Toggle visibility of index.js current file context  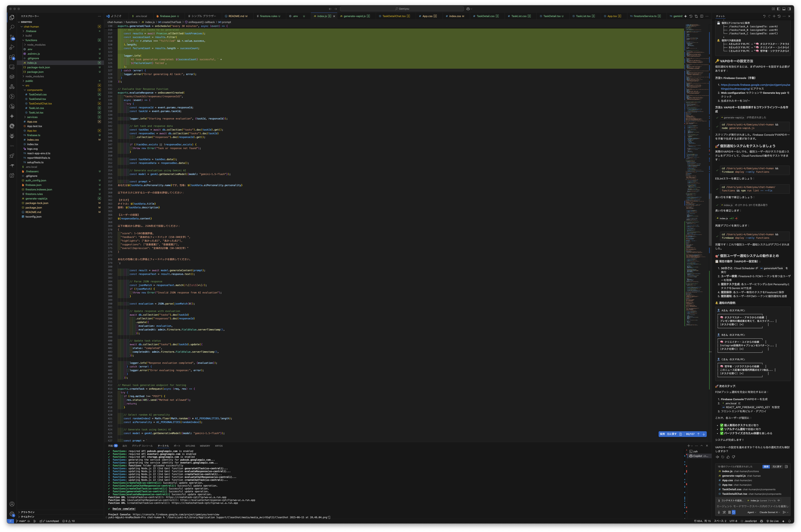[x=779, y=501]
